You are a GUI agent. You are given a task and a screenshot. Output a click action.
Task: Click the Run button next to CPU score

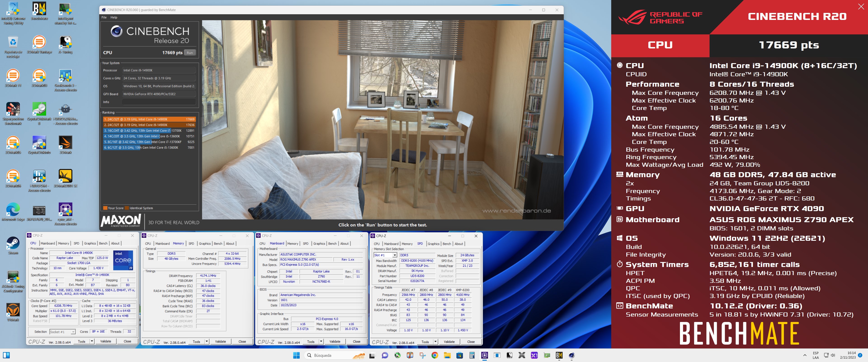click(x=190, y=53)
